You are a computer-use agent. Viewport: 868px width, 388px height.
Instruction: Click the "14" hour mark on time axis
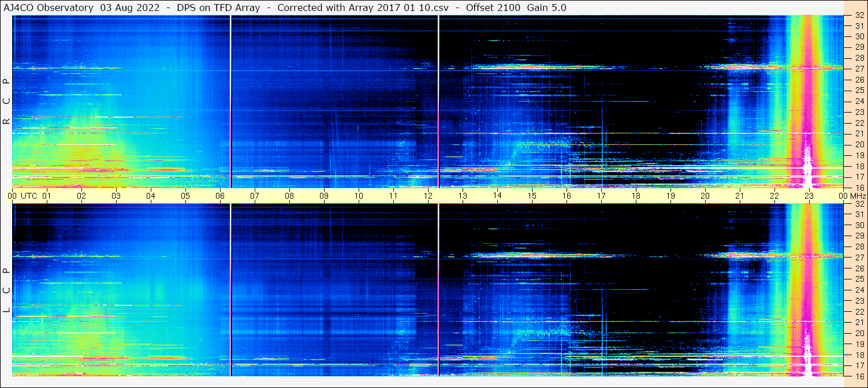point(497,196)
